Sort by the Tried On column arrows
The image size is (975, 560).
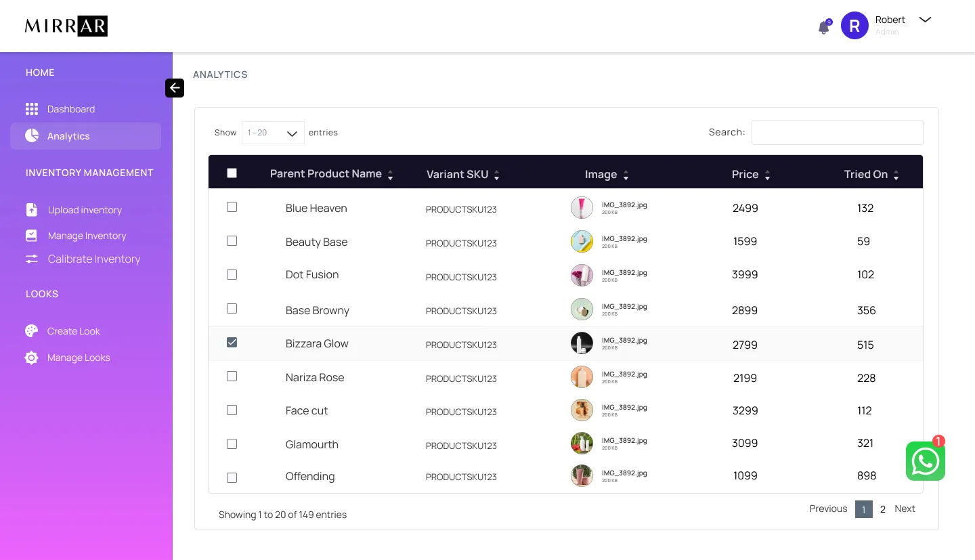(x=896, y=175)
